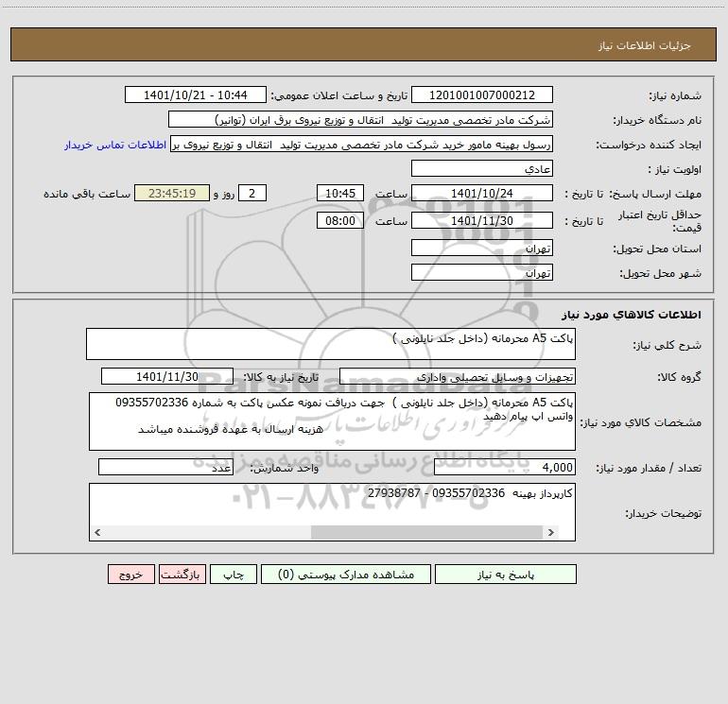Click the response deadline date 1401/10/24
This screenshot has height=704, width=728.
pyautogui.click(x=482, y=193)
